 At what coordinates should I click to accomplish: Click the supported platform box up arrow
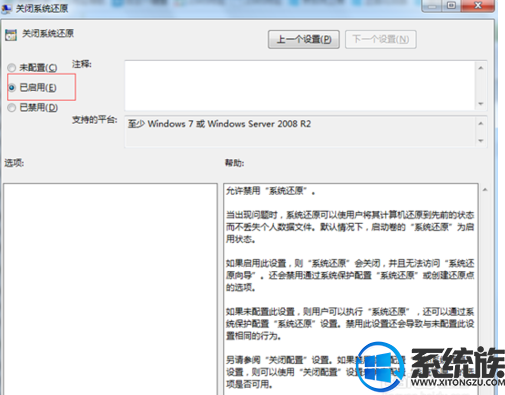tap(481, 123)
